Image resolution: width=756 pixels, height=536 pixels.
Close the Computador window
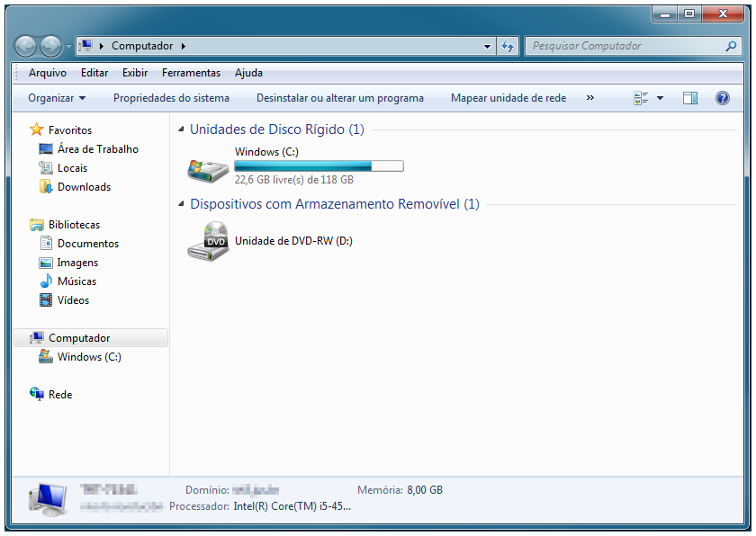point(722,14)
